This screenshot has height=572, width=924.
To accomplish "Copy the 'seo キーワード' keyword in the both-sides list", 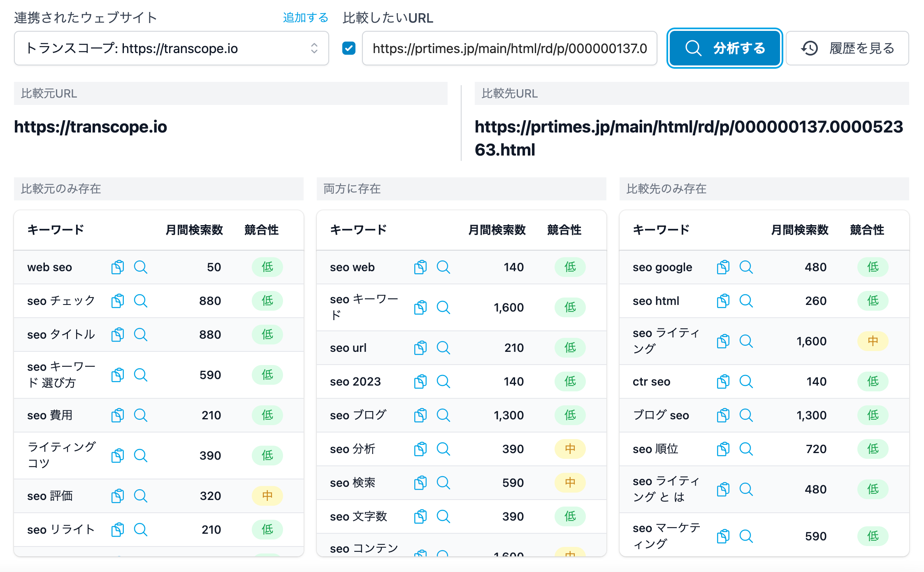I will (x=420, y=307).
